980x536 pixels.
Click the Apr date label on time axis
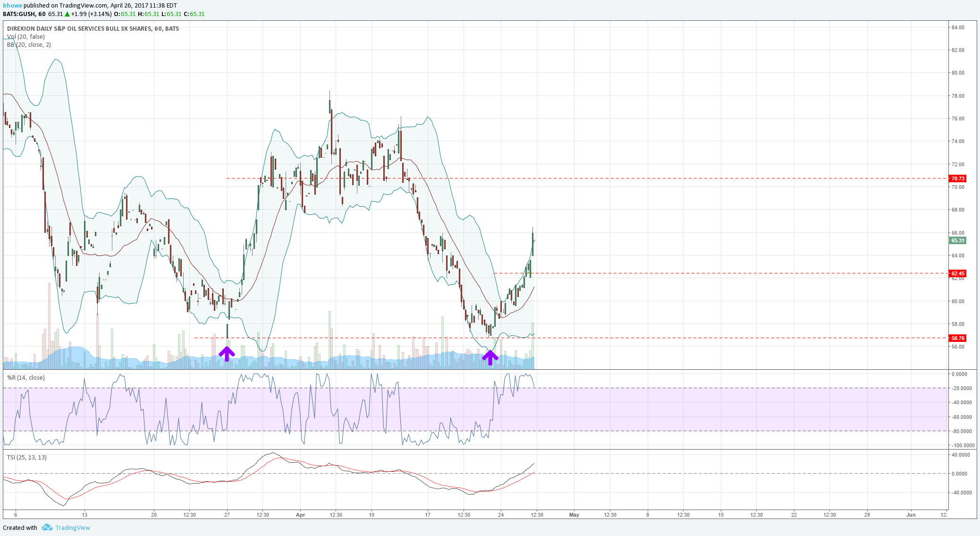300,515
